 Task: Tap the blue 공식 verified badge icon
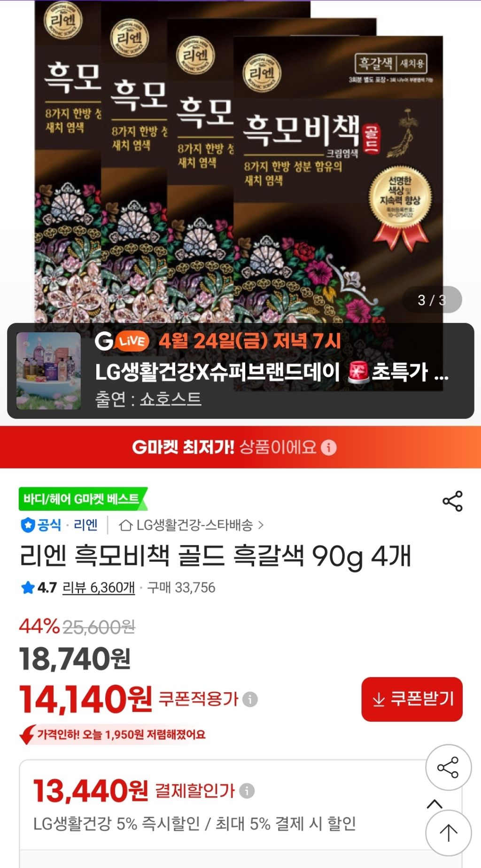pyautogui.click(x=28, y=525)
